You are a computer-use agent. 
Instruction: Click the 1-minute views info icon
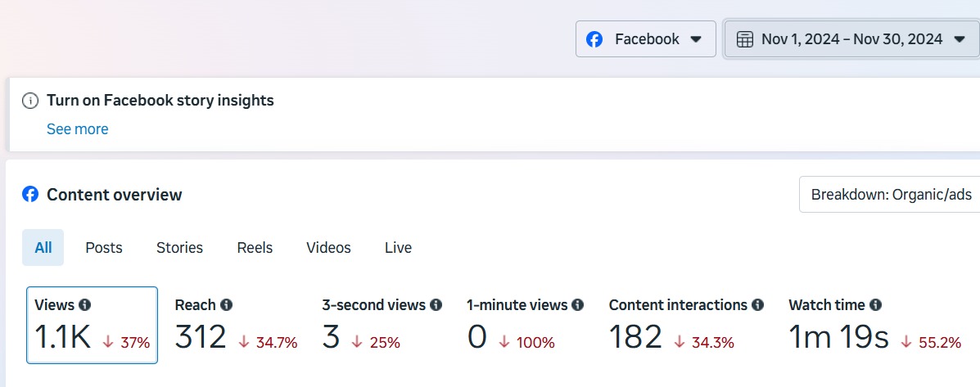[x=578, y=305]
